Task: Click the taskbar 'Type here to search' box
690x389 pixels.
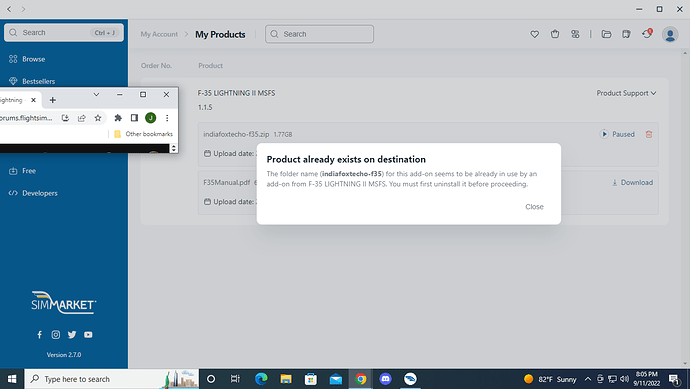Action: pos(112,379)
